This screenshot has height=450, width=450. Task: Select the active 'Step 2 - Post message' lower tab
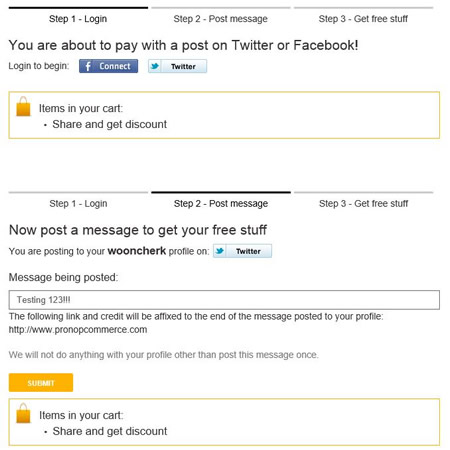(221, 204)
